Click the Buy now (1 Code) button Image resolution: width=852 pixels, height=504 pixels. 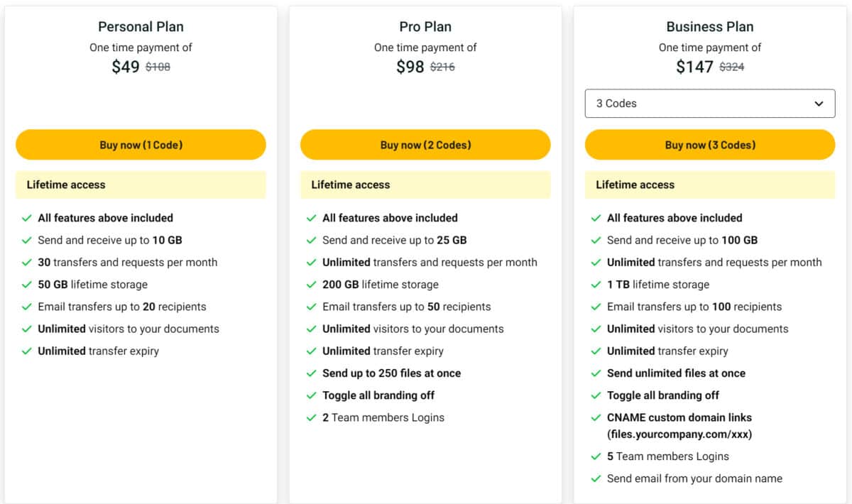141,145
